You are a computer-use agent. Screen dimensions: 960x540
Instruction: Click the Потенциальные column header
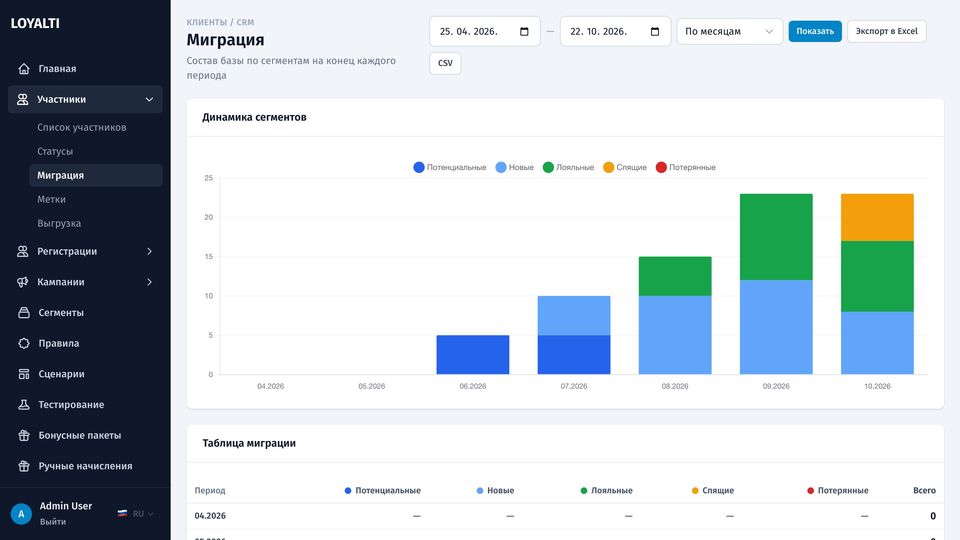pyautogui.click(x=383, y=490)
